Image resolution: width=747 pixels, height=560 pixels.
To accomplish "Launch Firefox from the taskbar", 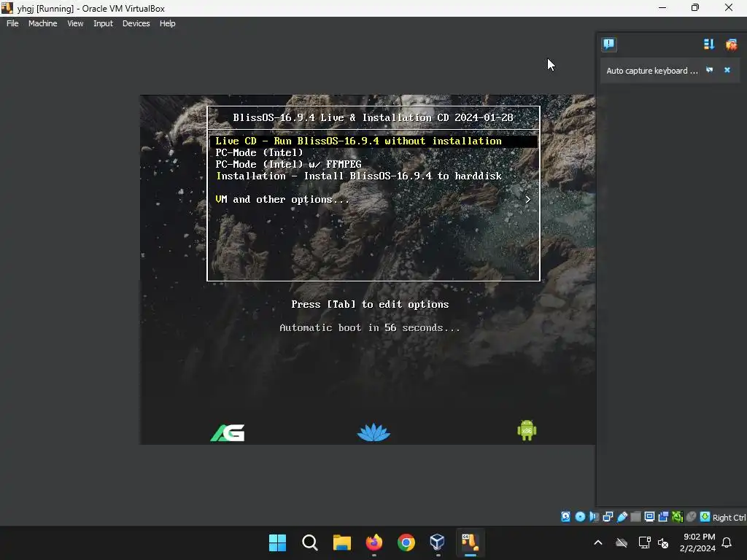I will [x=374, y=542].
